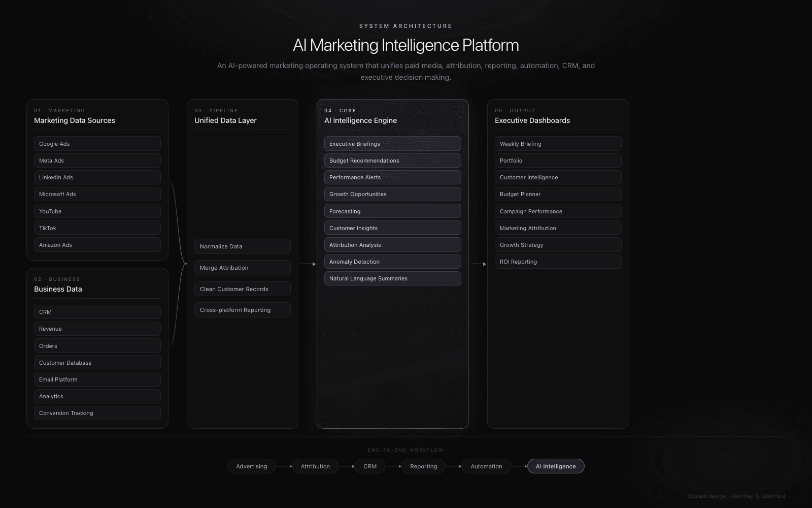This screenshot has height=508, width=812.
Task: Click the AI Marketing Intelligence Platform title
Action: (406, 45)
